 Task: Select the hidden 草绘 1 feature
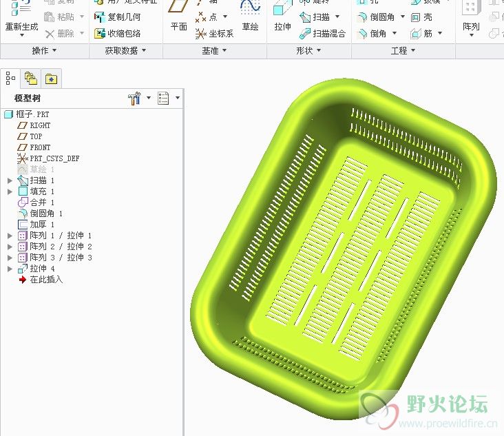point(36,169)
